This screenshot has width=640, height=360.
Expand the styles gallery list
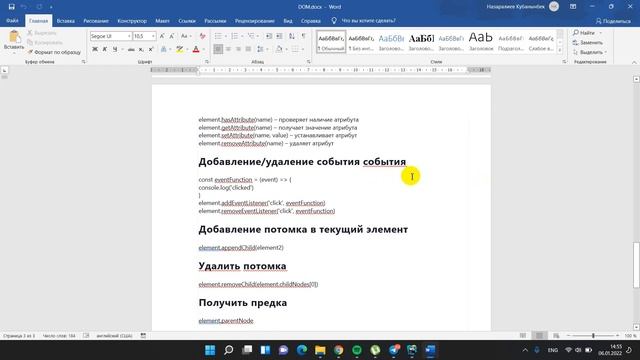(560, 50)
